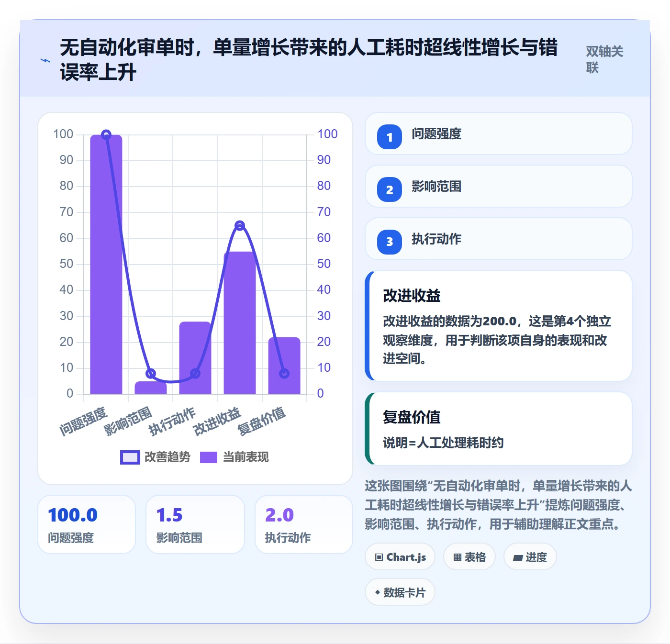Open the 改进收益 info card
This screenshot has width=670, height=644.
(x=499, y=326)
